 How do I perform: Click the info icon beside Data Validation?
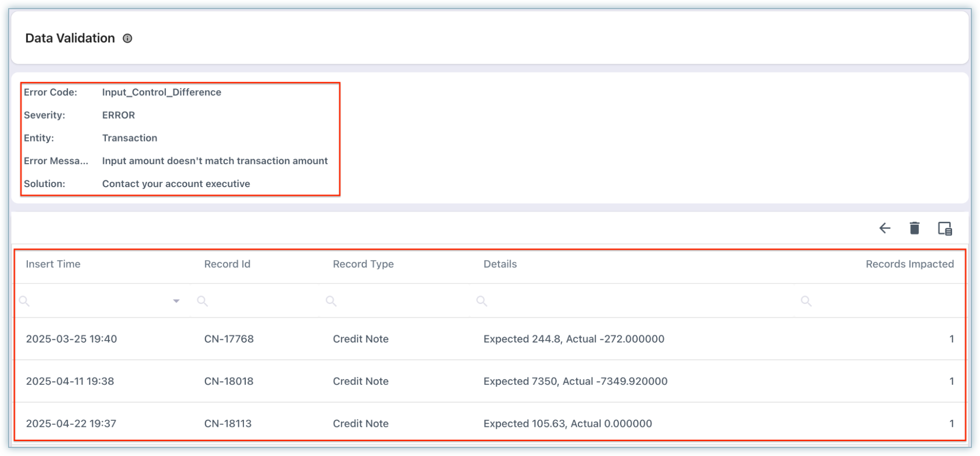click(x=127, y=38)
